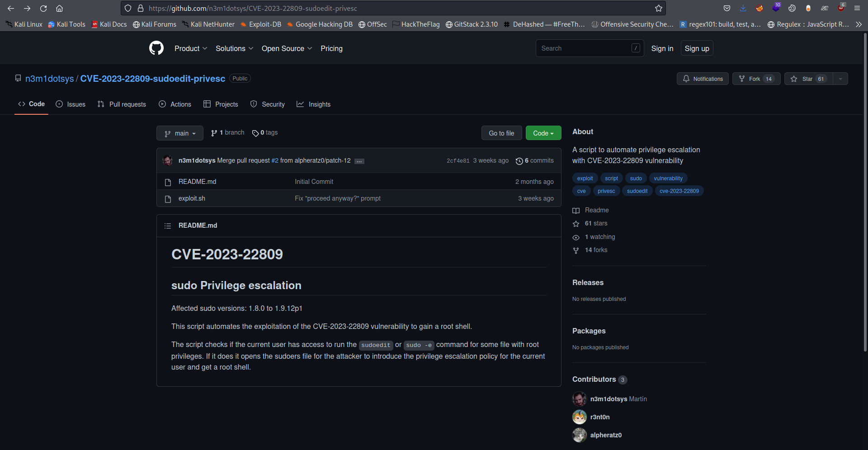Open the README.md file

click(x=197, y=182)
